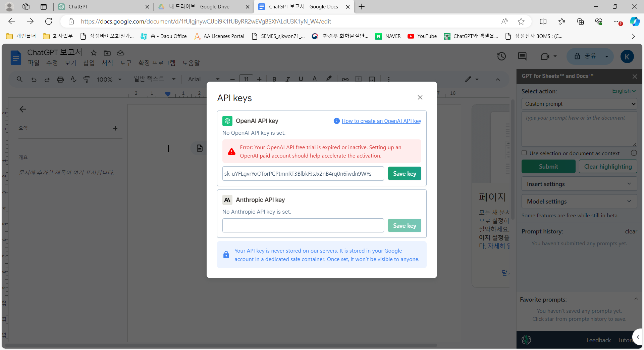Click the spell check icon
Viewport: 644px width, 350px height.
tap(73, 79)
